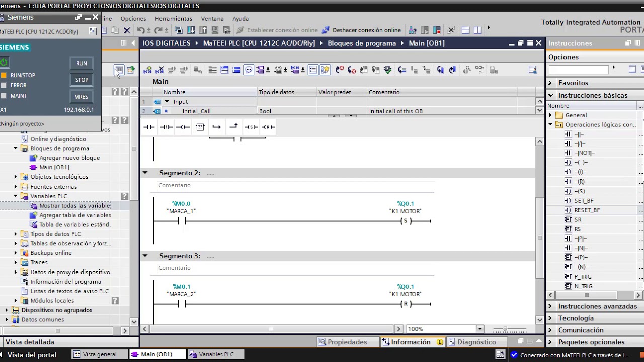The image size is (644, 362).
Task: Expand Objetos tecnológicos tree node
Action: pyautogui.click(x=16, y=177)
